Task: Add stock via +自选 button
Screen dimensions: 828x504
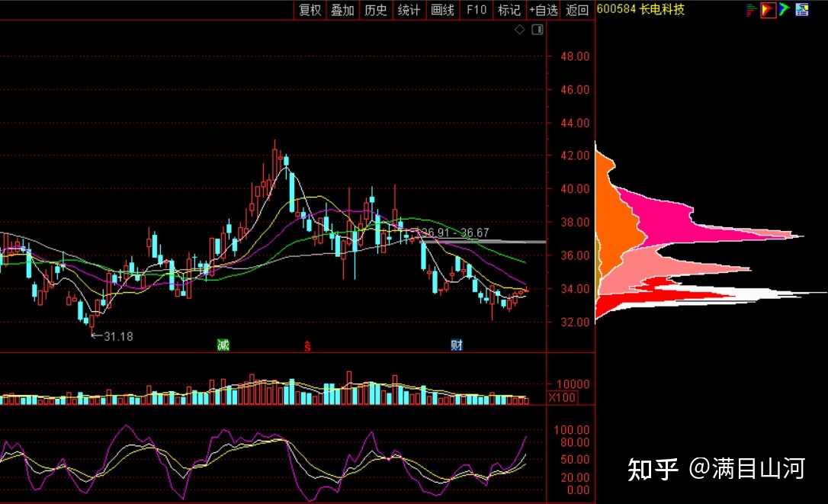Action: pos(544,10)
